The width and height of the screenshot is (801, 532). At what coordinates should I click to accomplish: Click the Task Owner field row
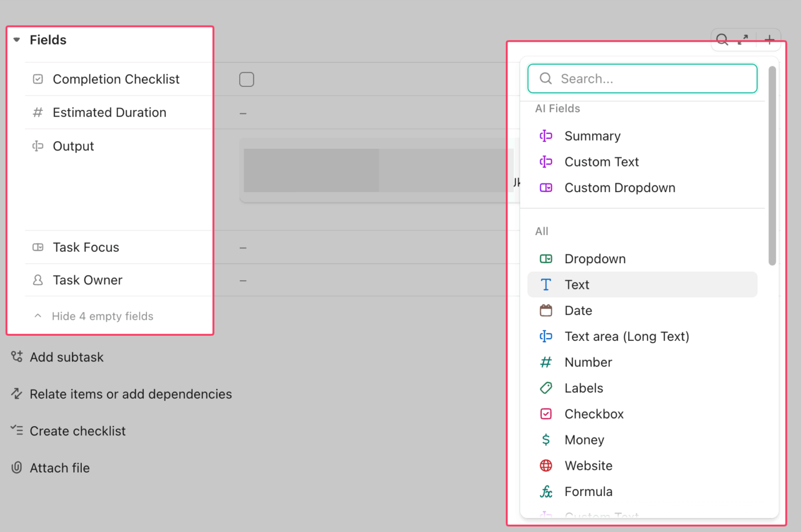point(88,280)
